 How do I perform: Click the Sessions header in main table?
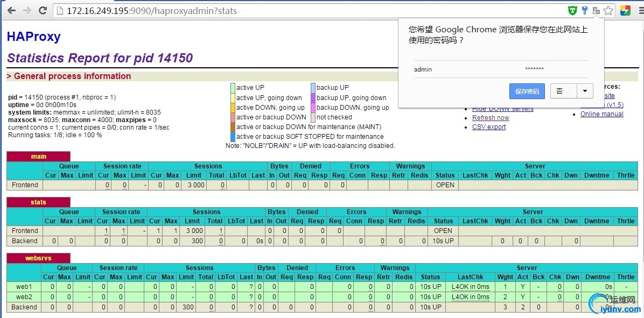point(208,166)
